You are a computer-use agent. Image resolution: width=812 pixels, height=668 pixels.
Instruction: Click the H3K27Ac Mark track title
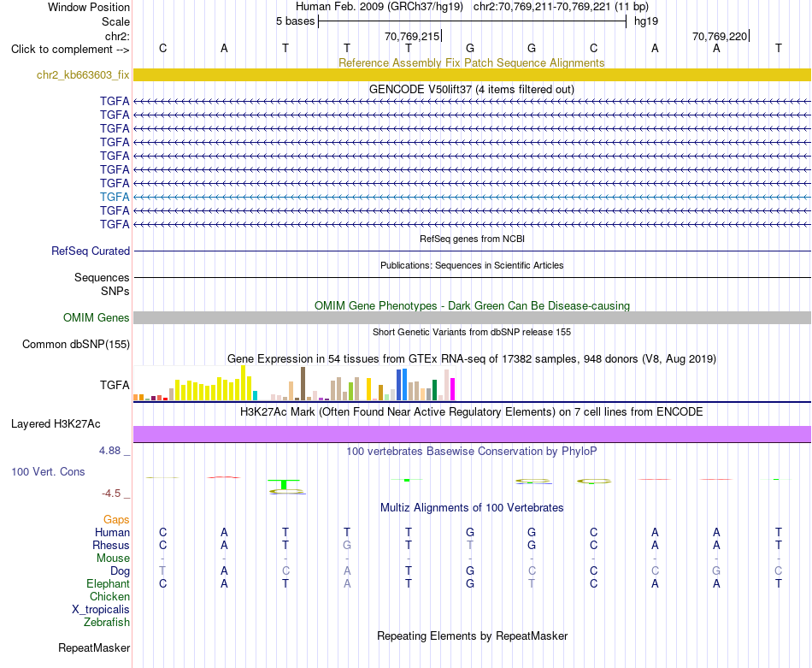click(x=472, y=412)
